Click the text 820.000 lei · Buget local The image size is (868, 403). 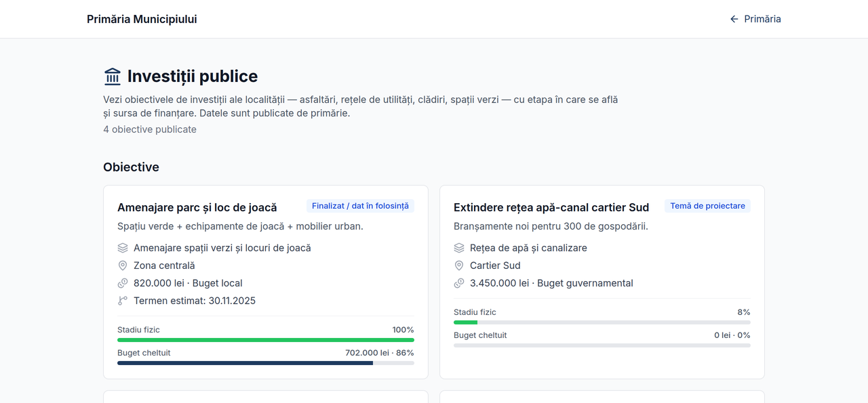click(188, 283)
